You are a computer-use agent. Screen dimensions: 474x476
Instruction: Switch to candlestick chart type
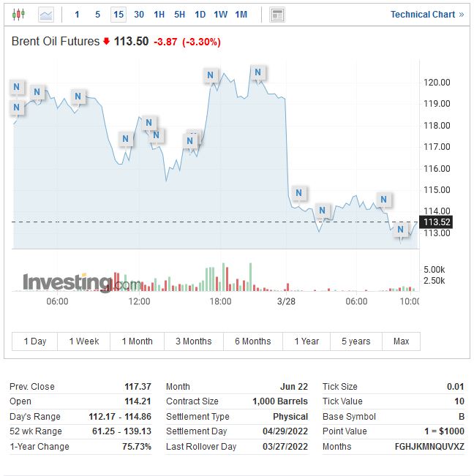tap(18, 15)
